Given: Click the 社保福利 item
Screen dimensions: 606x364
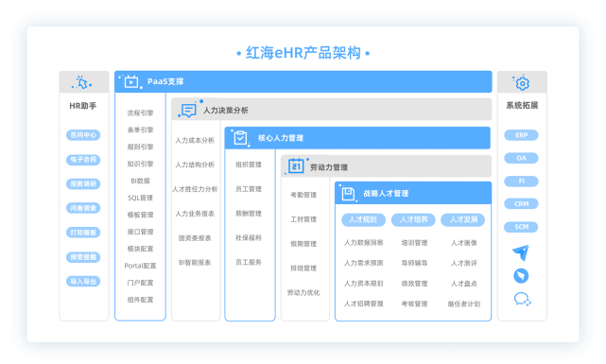Looking at the screenshot, I should point(249,237).
